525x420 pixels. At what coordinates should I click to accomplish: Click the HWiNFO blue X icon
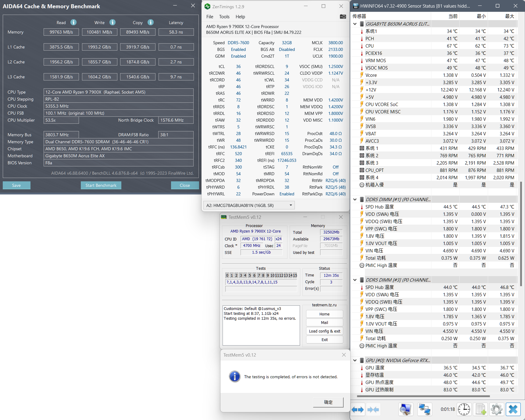tap(513, 409)
